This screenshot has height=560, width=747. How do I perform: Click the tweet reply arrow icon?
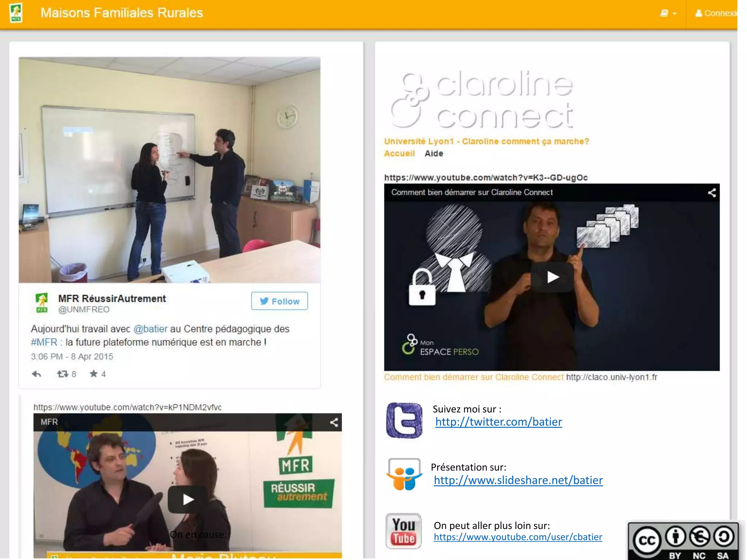pyautogui.click(x=36, y=374)
